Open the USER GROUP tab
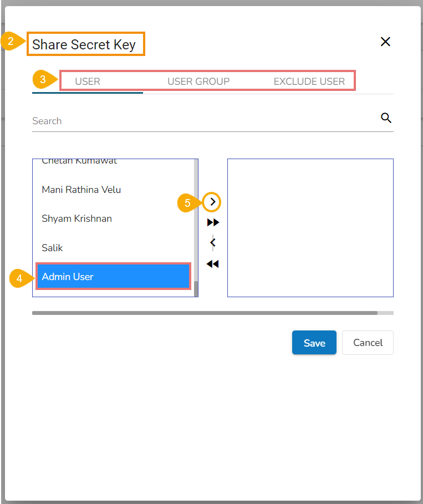This screenshot has width=423, height=504. click(x=198, y=82)
